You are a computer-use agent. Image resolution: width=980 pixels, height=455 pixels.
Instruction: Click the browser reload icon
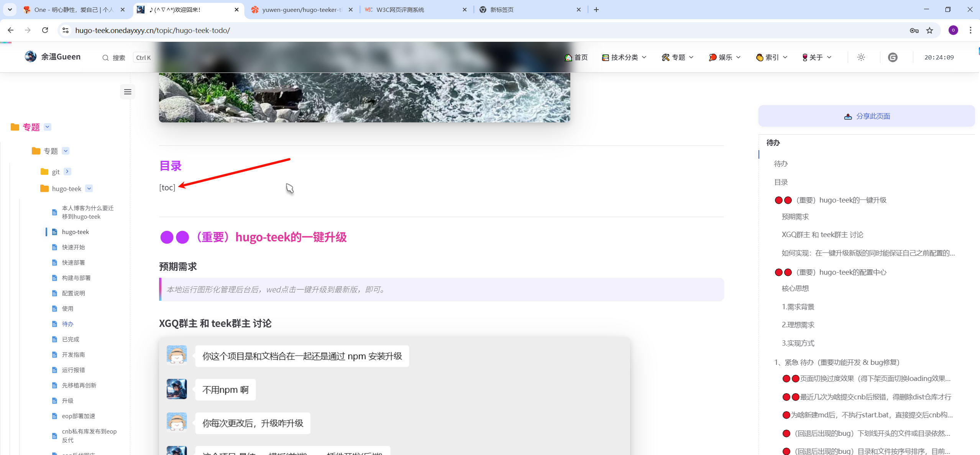click(45, 30)
